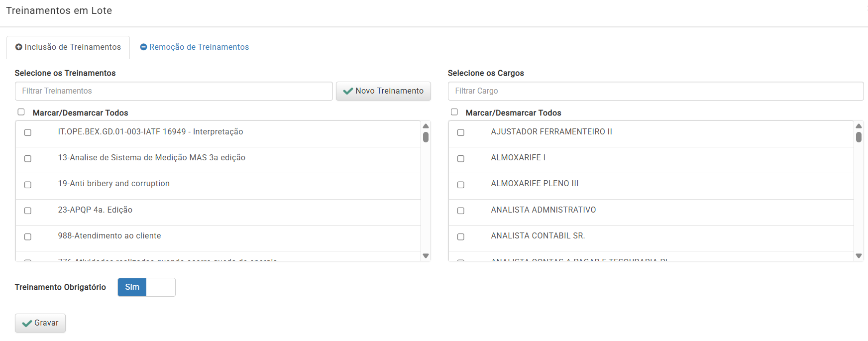Click the plus icon on Inclusão de Treinamentos
This screenshot has width=868, height=341.
pos(18,47)
